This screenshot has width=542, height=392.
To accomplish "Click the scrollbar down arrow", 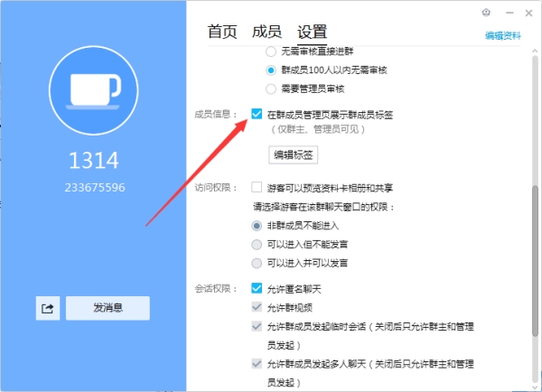I will pos(535,387).
